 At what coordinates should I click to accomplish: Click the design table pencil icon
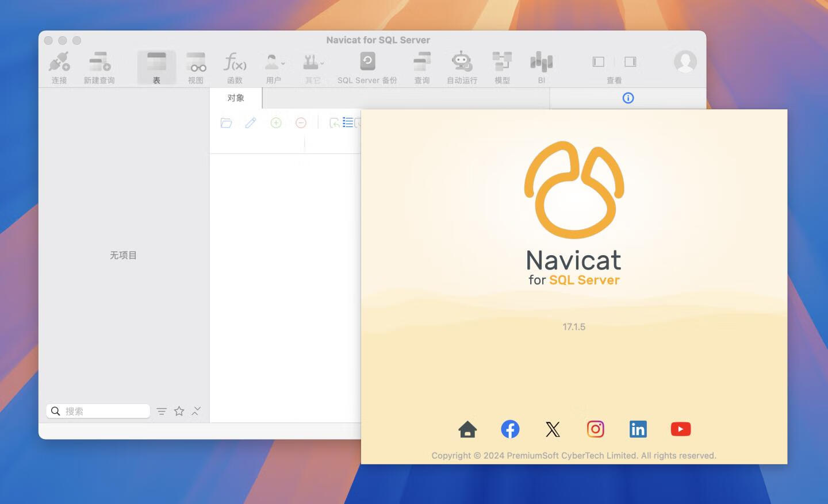click(251, 123)
